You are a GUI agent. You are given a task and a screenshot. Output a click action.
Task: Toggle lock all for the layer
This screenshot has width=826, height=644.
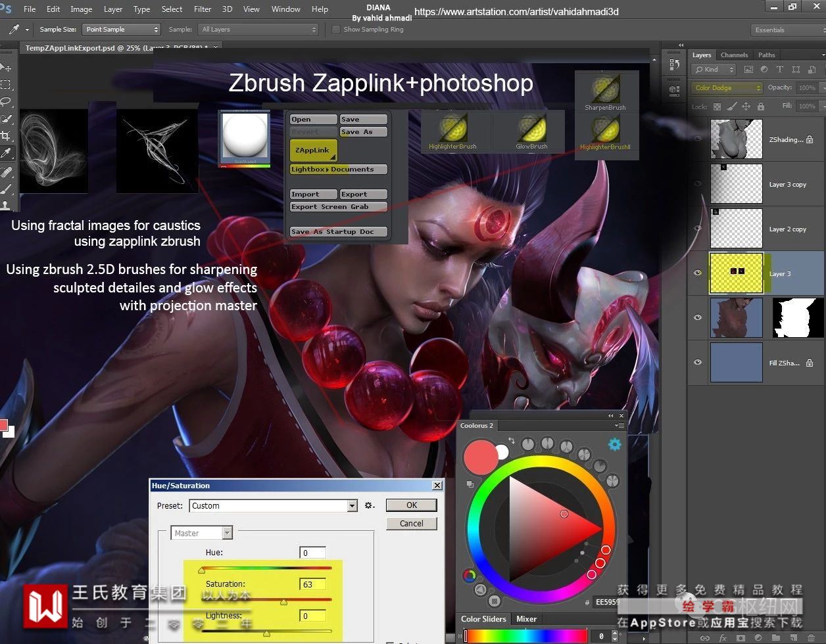tap(761, 106)
